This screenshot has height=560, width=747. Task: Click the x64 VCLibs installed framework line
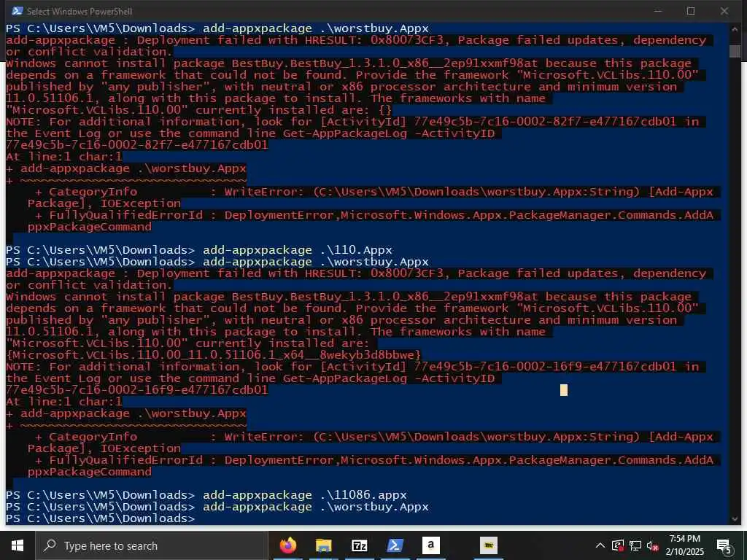[x=214, y=355]
